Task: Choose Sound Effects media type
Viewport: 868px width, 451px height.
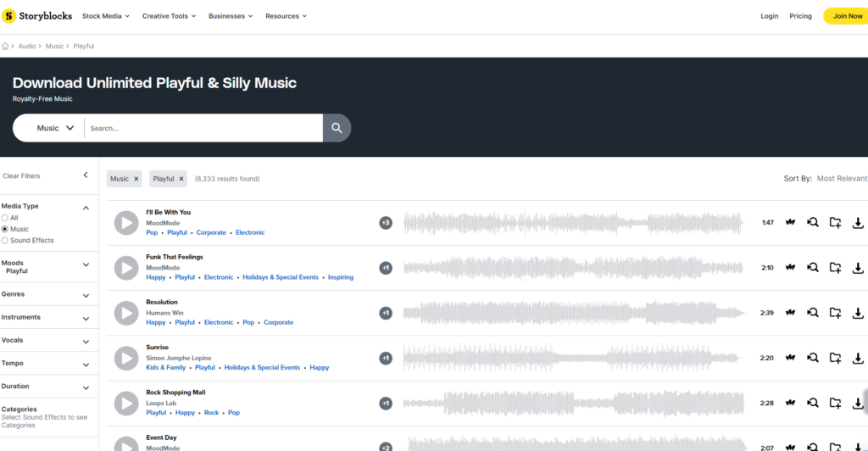Action: tap(5, 240)
